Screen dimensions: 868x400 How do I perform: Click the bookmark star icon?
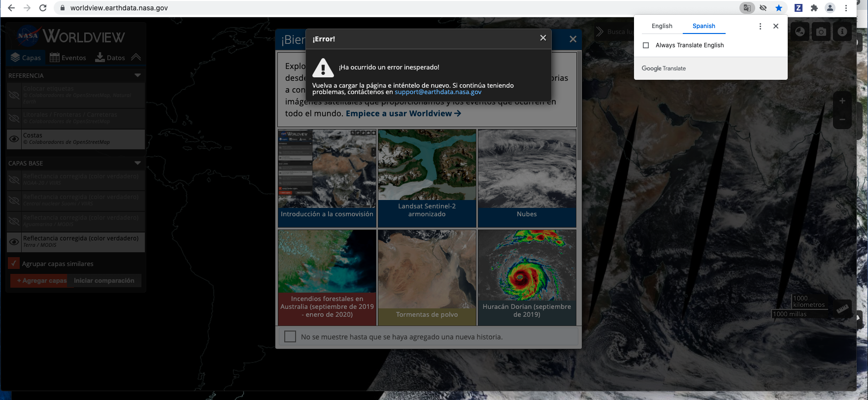779,8
